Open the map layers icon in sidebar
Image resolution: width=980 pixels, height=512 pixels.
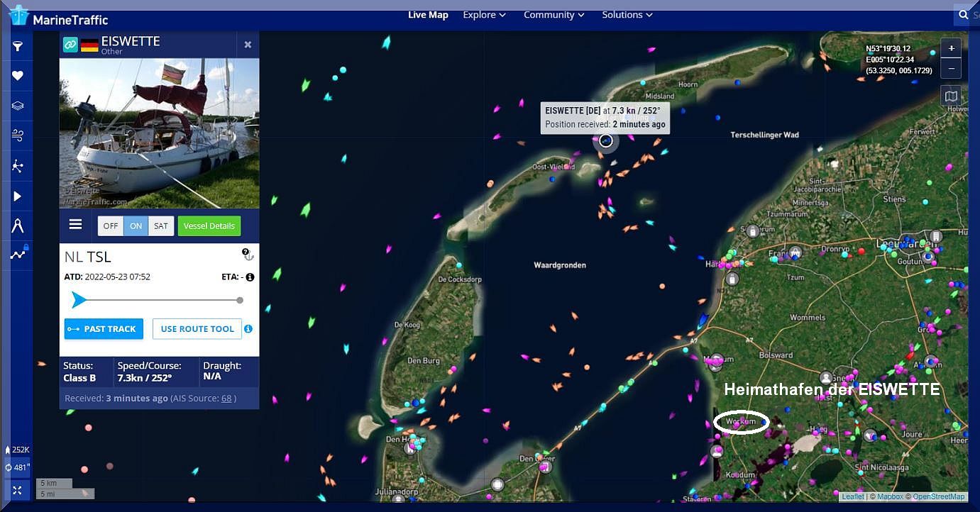click(x=18, y=106)
